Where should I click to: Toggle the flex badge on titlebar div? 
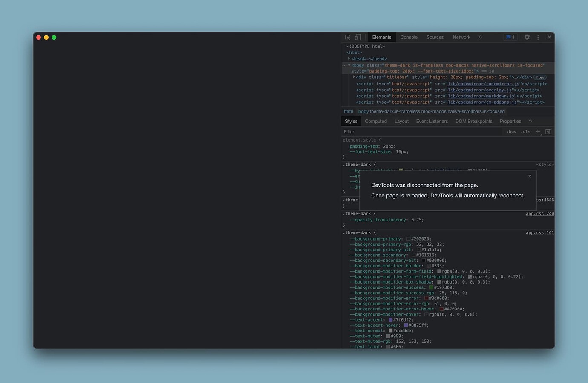pos(540,78)
